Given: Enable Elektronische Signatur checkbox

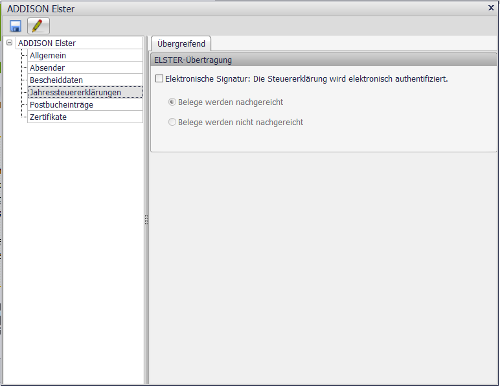Looking at the screenshot, I should (159, 79).
